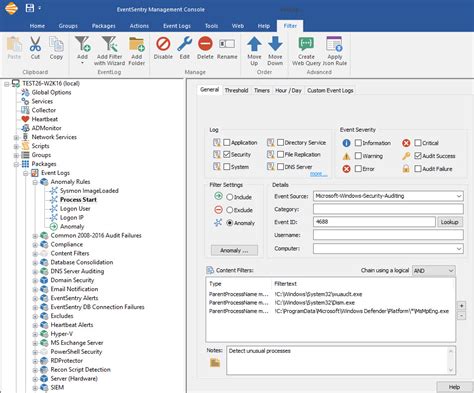The height and width of the screenshot is (393, 474).
Task: Click the Move Down arrow
Action: click(x=275, y=44)
